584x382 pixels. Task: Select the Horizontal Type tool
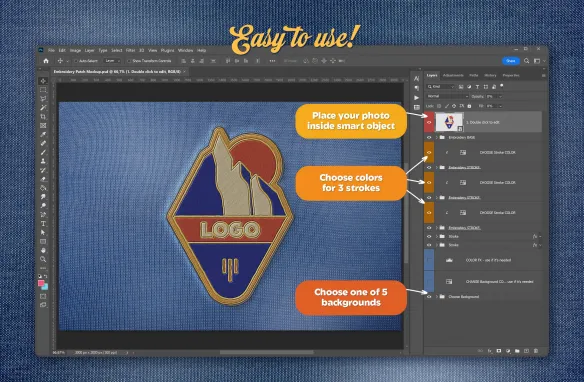pos(43,224)
